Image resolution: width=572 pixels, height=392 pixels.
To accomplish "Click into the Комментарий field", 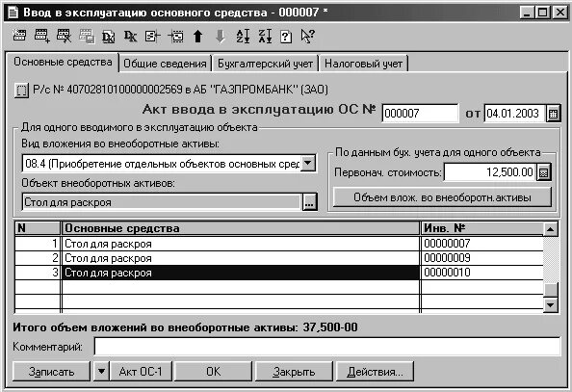I will (x=327, y=347).
